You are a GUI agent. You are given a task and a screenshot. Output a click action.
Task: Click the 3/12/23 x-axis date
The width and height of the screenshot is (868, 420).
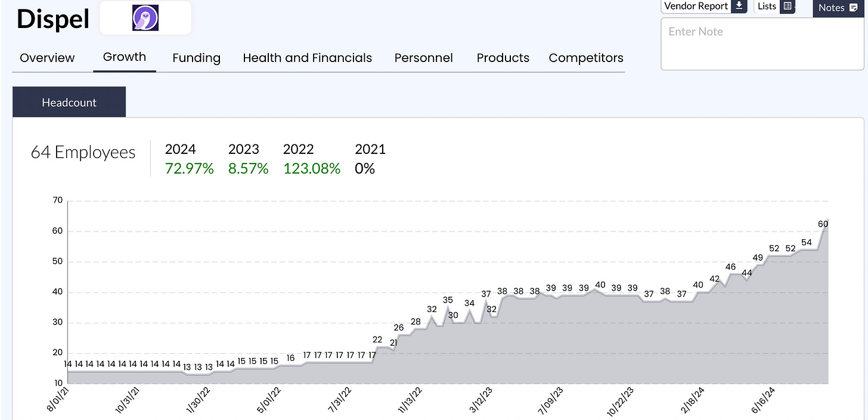(482, 400)
